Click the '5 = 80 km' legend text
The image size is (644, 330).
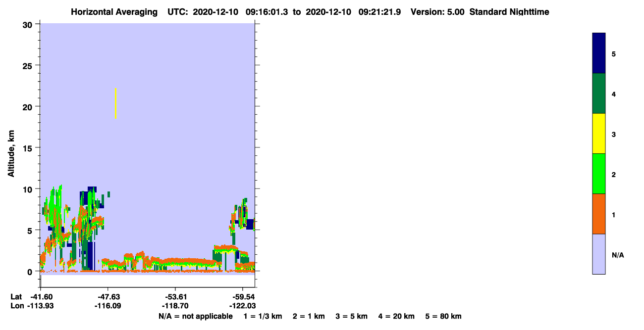[x=443, y=316]
